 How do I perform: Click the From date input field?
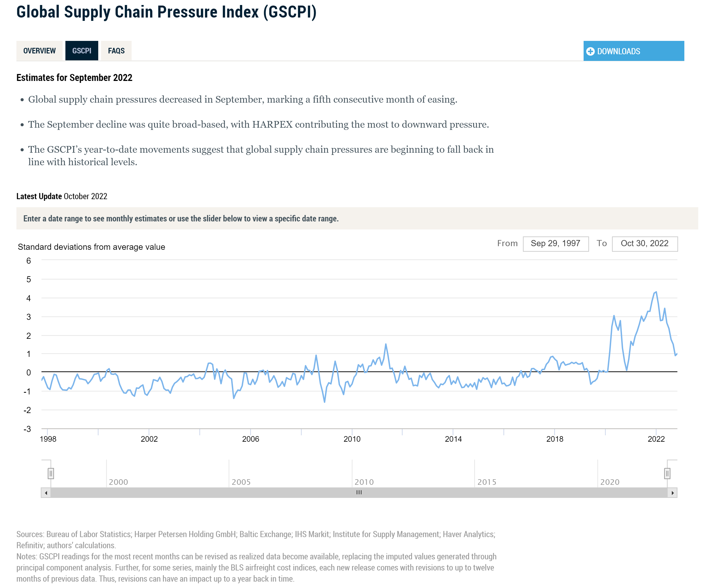[555, 244]
